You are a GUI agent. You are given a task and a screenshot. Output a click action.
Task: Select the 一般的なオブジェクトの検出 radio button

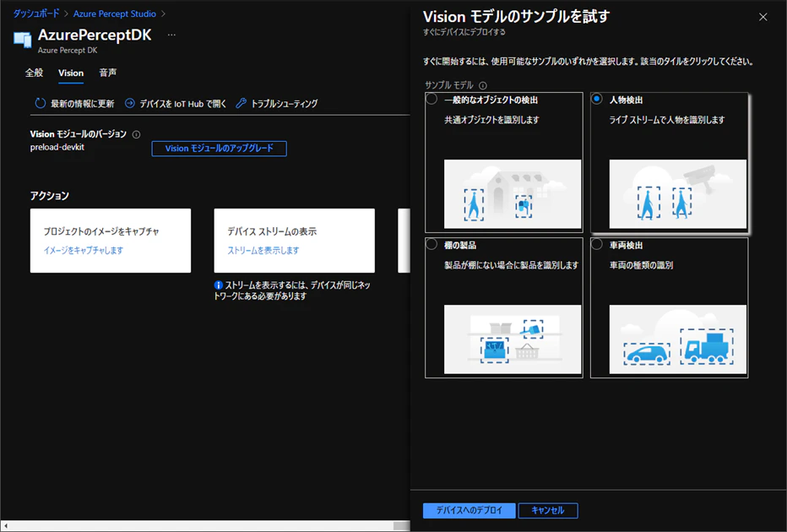click(x=431, y=99)
